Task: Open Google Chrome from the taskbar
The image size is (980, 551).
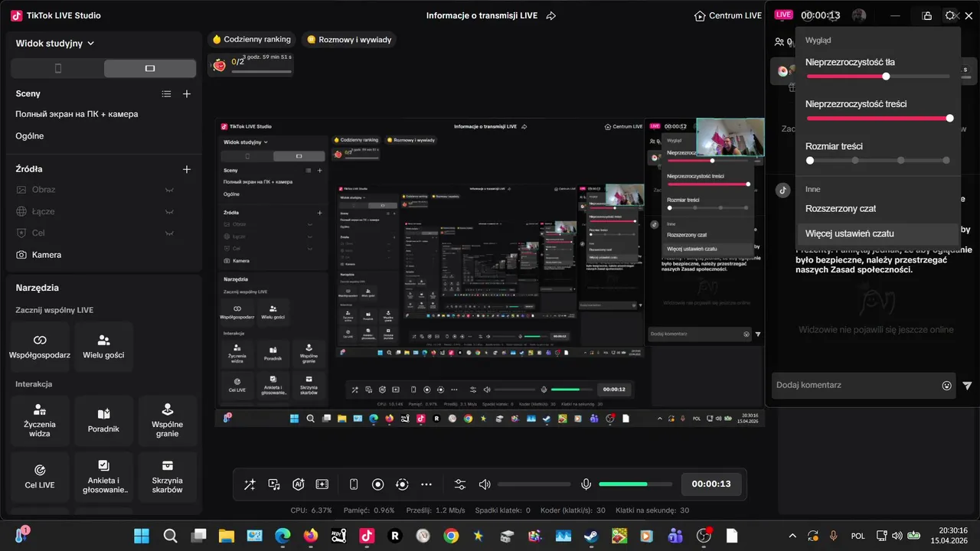Action: [451, 536]
